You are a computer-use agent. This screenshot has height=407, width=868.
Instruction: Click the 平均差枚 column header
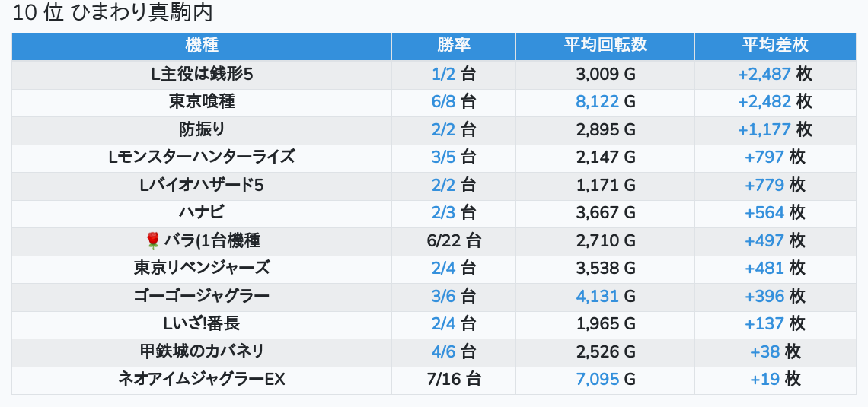pyautogui.click(x=775, y=45)
